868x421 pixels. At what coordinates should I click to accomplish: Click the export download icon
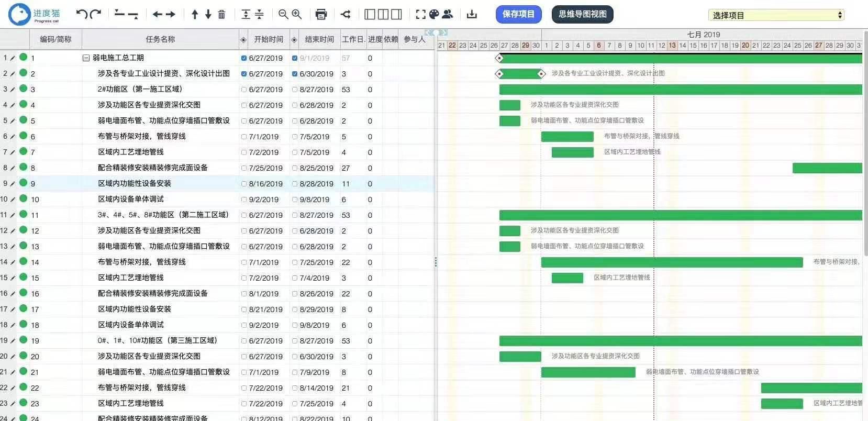tap(472, 14)
